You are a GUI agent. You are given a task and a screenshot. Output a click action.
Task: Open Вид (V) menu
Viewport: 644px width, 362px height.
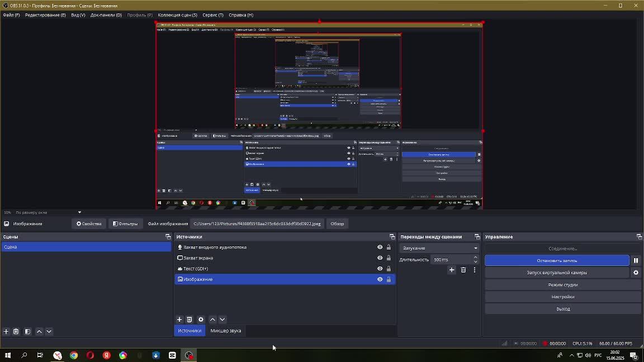[x=78, y=15]
